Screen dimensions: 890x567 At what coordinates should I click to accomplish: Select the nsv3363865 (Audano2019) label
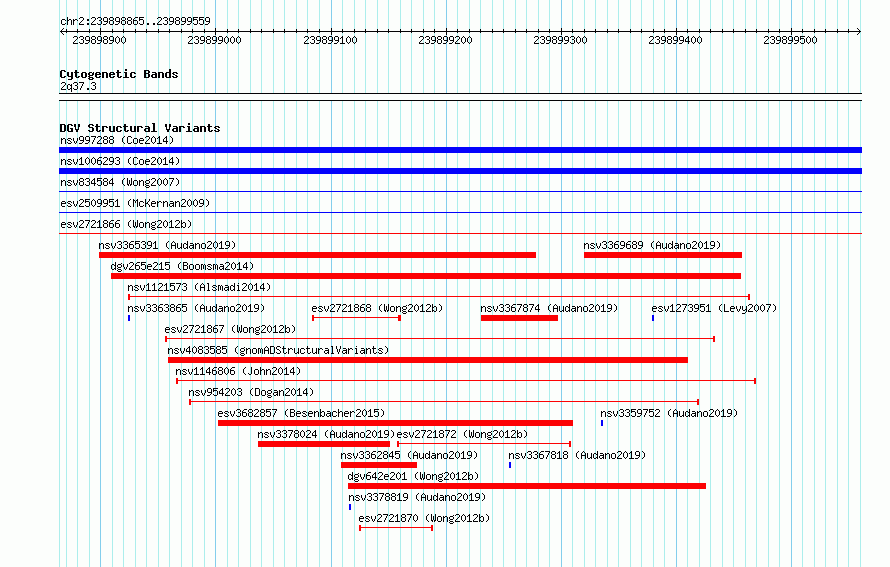[x=196, y=308]
